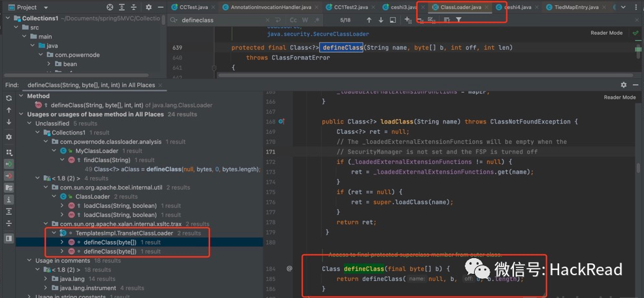Toggle preview usages pane icon
644x298 pixels.
click(x=8, y=238)
